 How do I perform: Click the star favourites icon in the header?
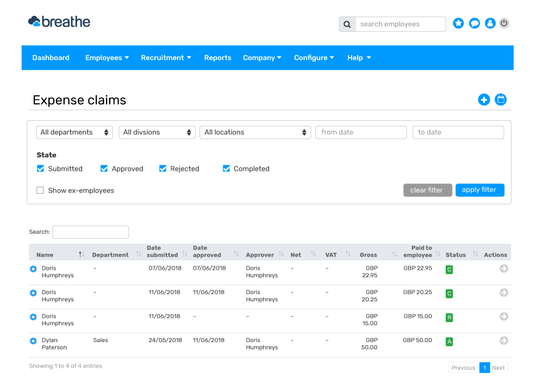pos(458,23)
